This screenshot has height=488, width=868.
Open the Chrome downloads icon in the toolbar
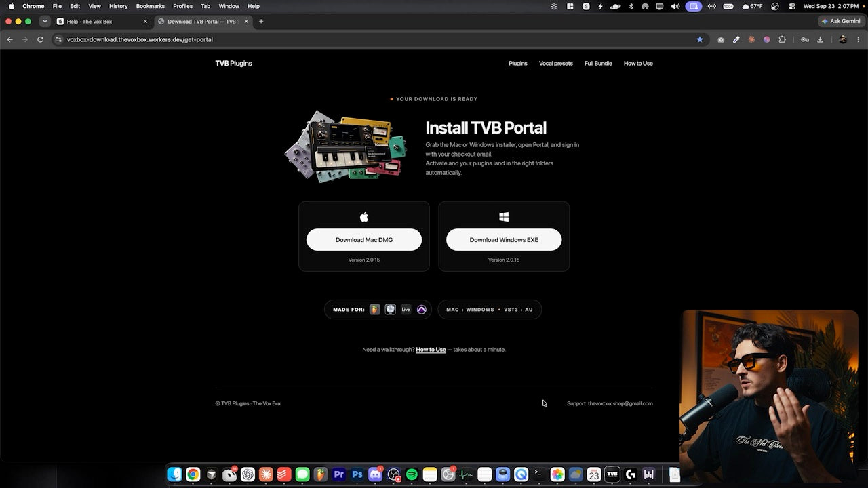820,39
